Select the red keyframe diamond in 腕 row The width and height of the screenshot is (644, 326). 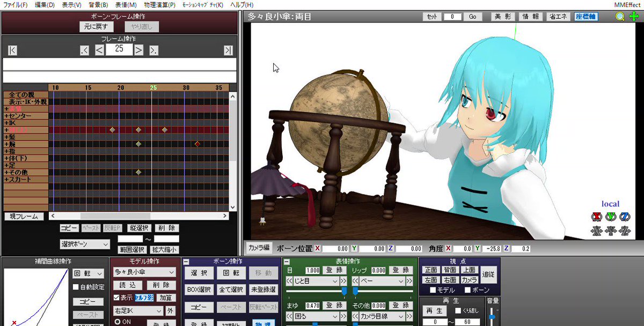197,144
